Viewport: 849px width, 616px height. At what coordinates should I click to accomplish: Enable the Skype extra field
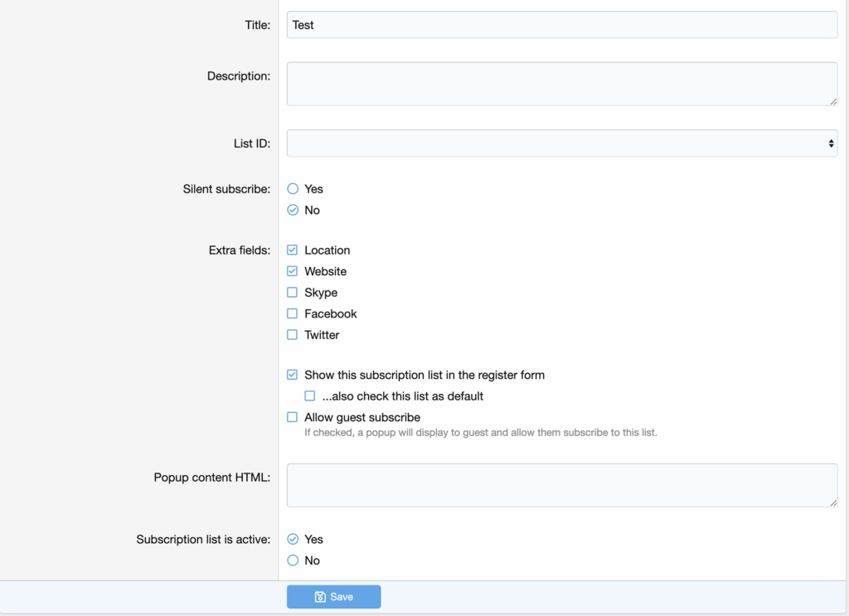coord(292,292)
